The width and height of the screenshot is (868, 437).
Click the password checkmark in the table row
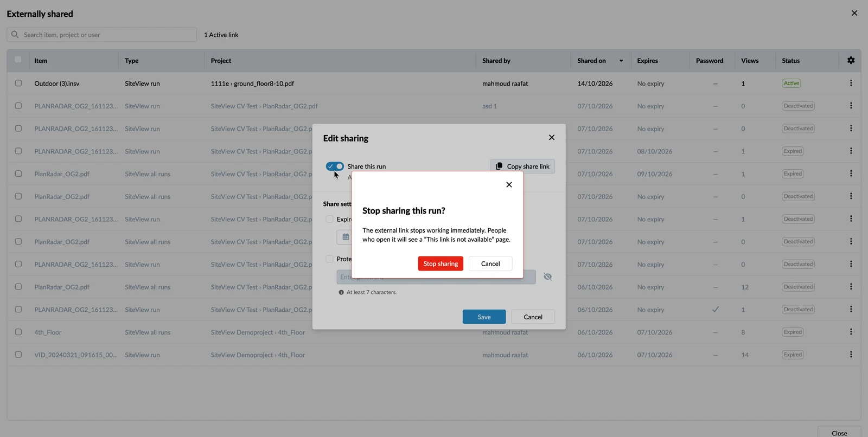click(716, 310)
